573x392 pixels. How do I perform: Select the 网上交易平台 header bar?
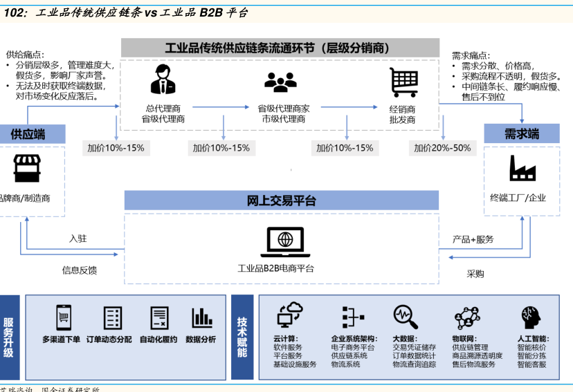(x=281, y=200)
